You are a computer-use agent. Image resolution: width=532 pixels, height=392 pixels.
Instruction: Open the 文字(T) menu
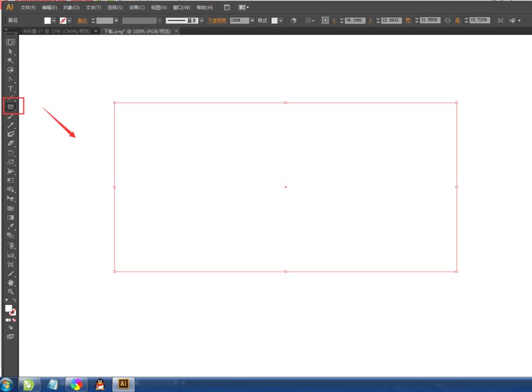coord(93,7)
